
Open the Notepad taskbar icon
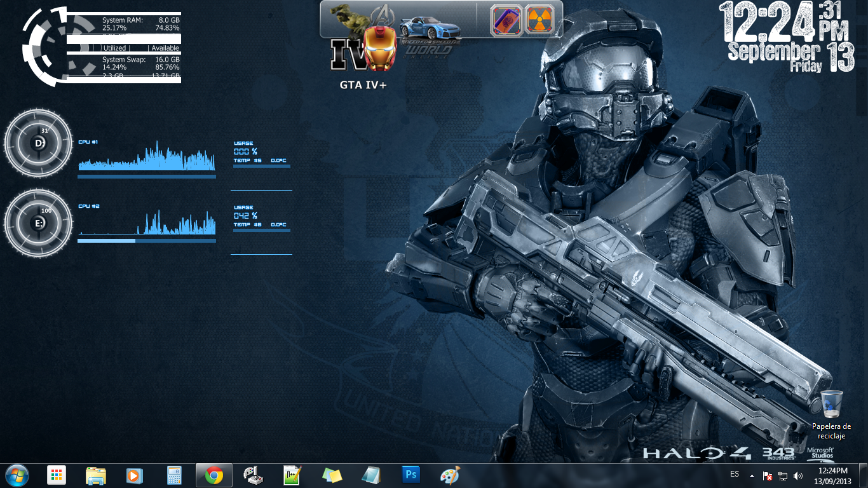click(x=371, y=475)
